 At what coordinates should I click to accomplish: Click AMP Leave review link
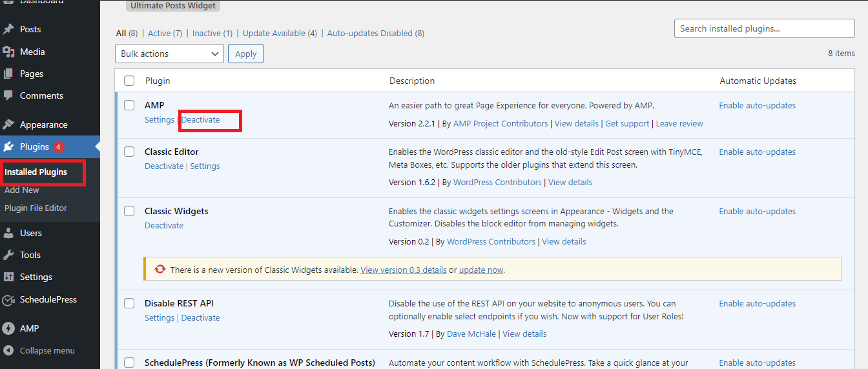[679, 124]
